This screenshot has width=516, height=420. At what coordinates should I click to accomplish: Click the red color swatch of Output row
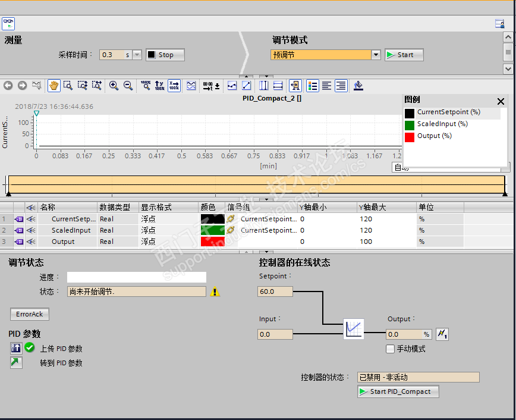click(x=213, y=242)
